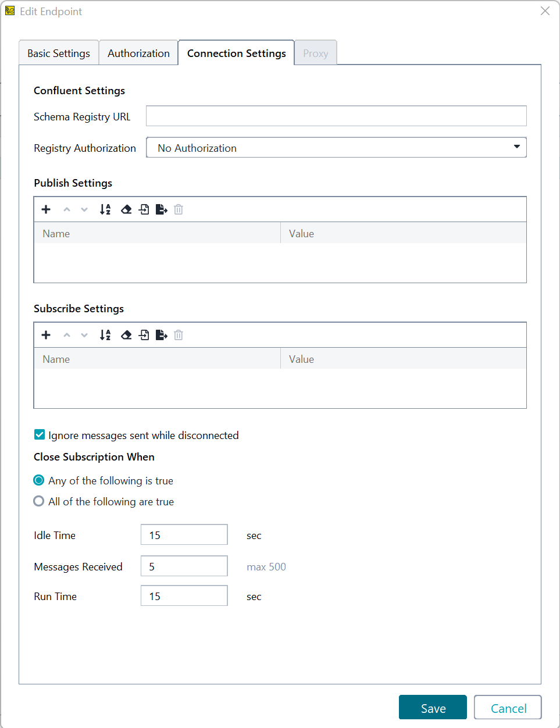Viewport: 560px width, 728px height.
Task: Export Subscribe Settings entries to file
Action: (x=161, y=335)
